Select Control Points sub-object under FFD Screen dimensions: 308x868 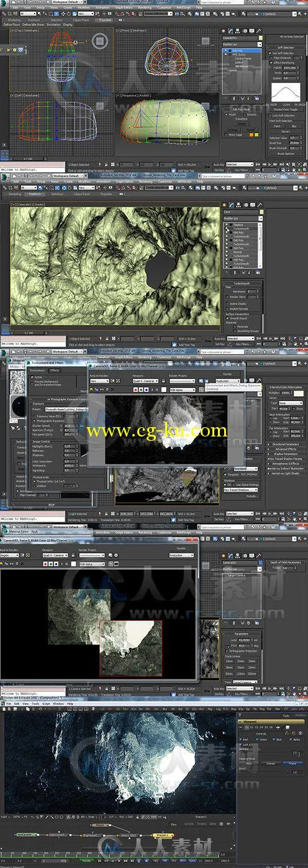click(243, 58)
